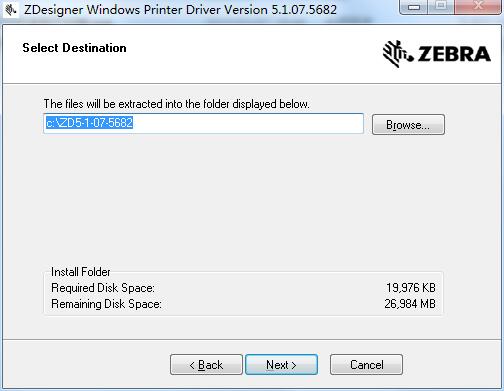The height and width of the screenshot is (391, 504).
Task: Click the 26,984 MB value
Action: pyautogui.click(x=410, y=304)
